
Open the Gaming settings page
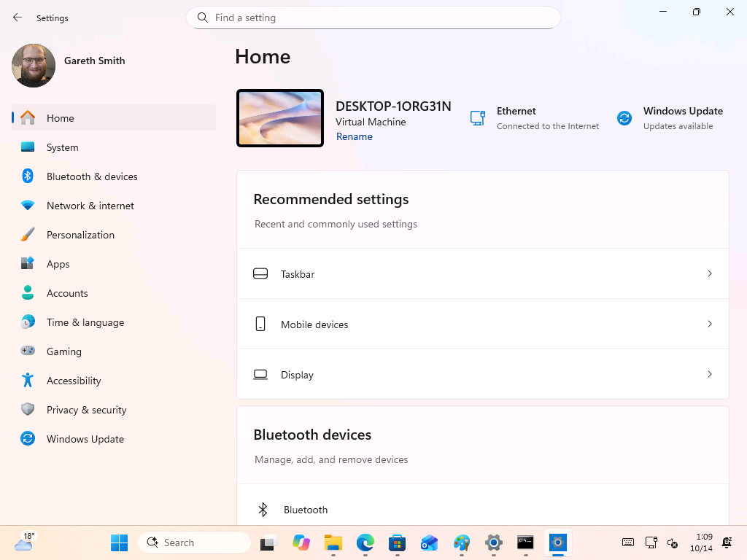(x=113, y=351)
